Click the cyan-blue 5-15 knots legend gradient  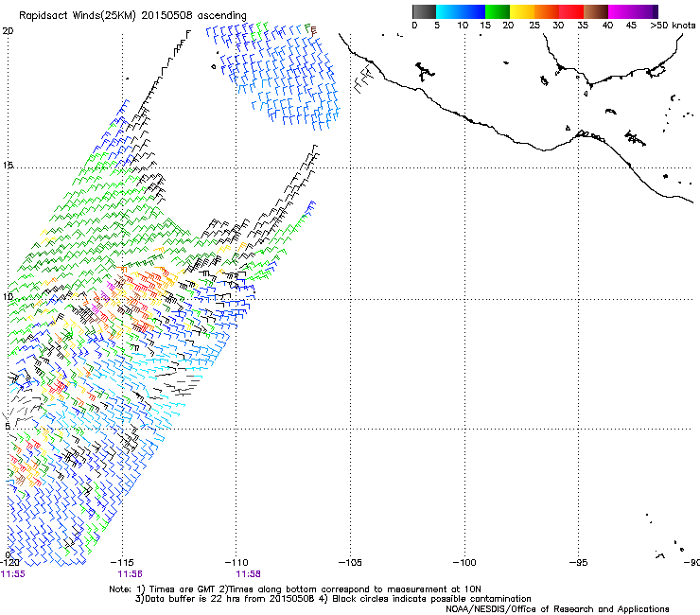coord(461,11)
